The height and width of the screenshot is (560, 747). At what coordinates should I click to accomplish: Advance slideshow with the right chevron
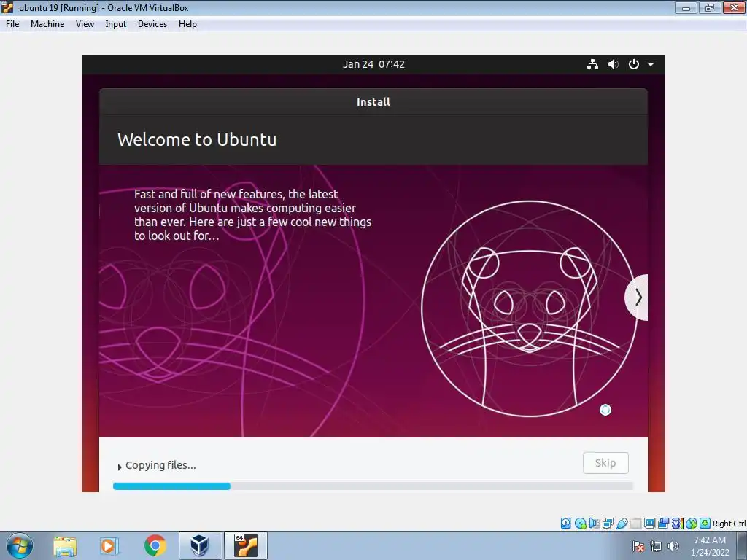click(638, 297)
